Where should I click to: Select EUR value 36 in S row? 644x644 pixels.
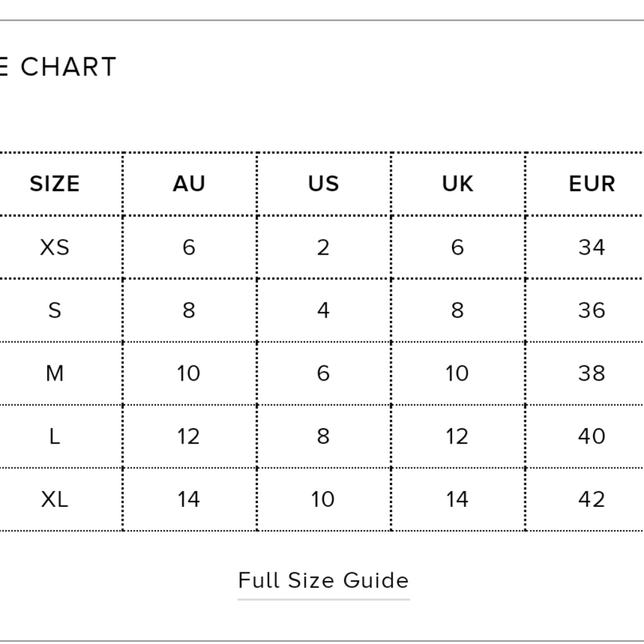point(592,310)
